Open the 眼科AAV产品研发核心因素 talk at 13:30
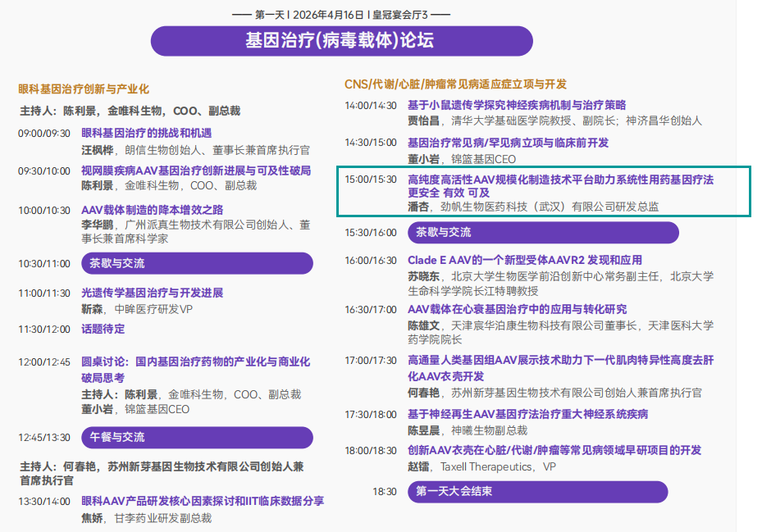Viewport: 762px width, 532px height. [x=203, y=501]
